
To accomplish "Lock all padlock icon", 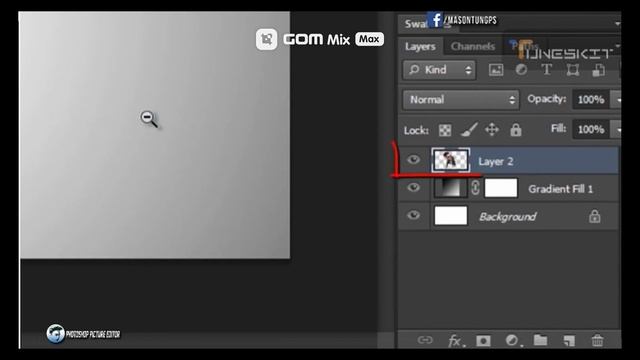I will [x=516, y=130].
